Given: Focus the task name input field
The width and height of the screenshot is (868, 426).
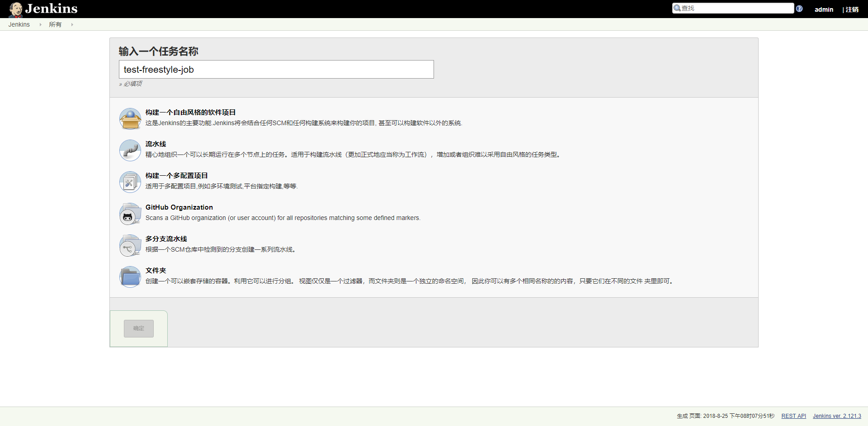Looking at the screenshot, I should point(276,70).
